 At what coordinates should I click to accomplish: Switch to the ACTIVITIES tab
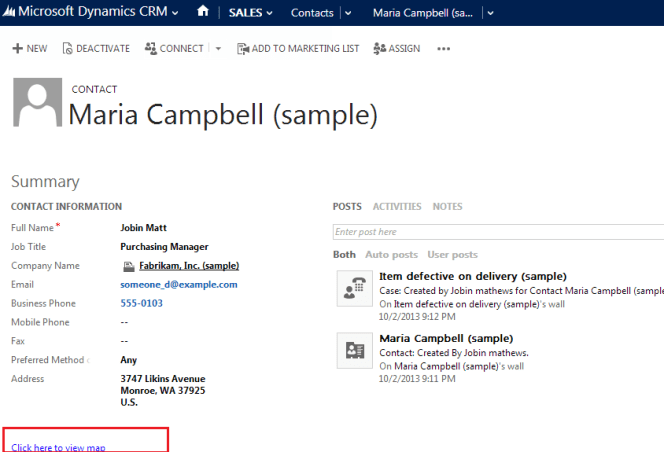pos(397,206)
